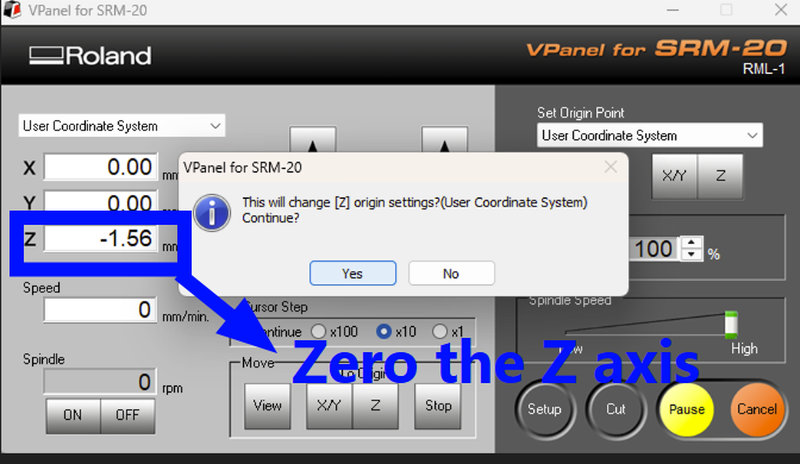Click the green spindle speed slider handle
The width and height of the screenshot is (800, 464).
[731, 325]
